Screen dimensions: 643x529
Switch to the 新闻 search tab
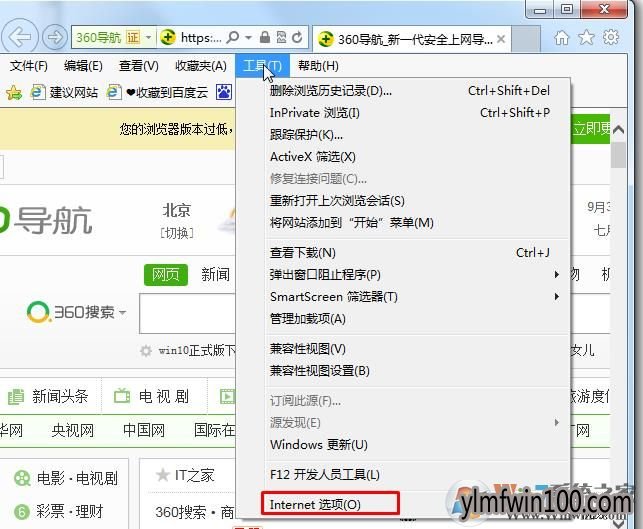215,274
